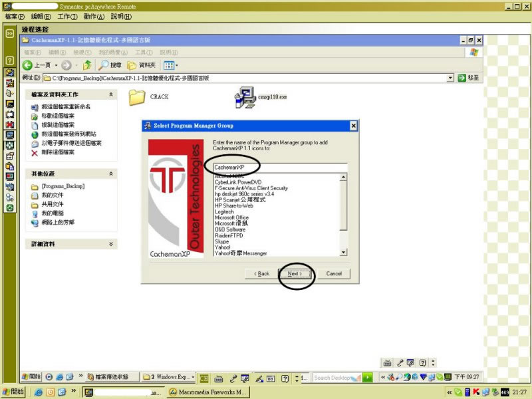Expand the pcAnywhere sidebar with the >> icon
This screenshot has height=399, width=532.
click(9, 33)
